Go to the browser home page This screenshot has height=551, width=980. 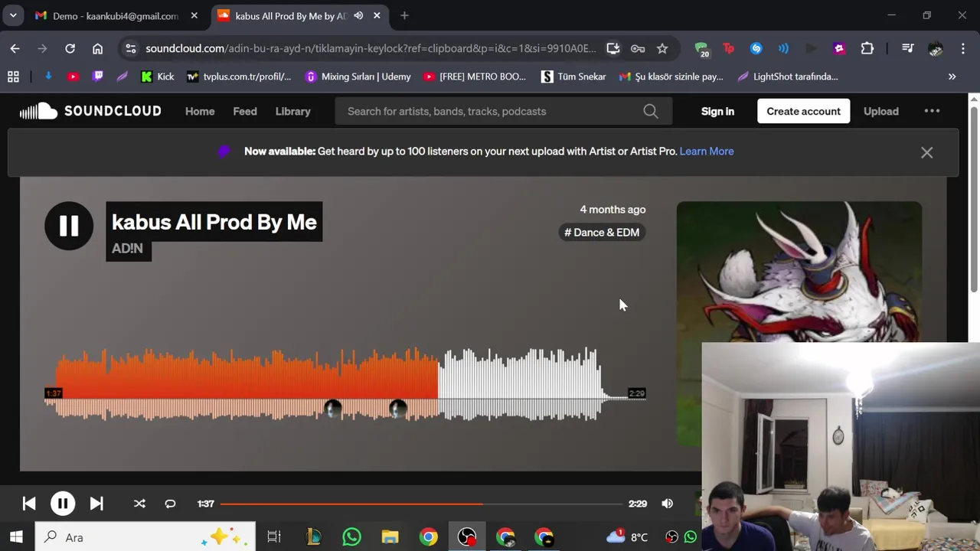click(97, 48)
